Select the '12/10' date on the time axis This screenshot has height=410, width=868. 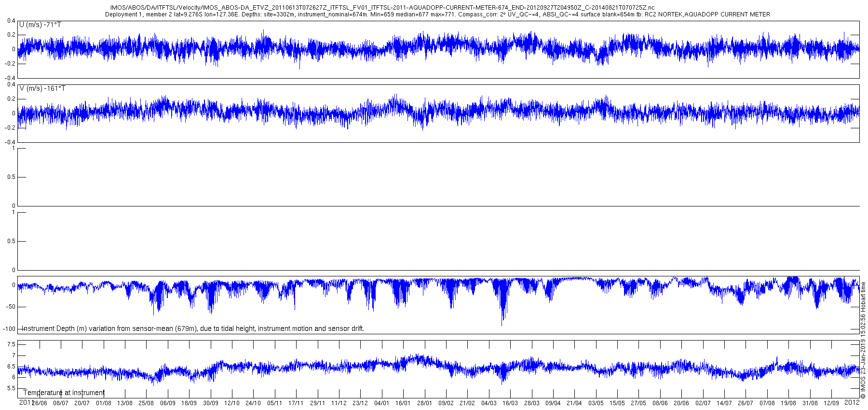232,403
